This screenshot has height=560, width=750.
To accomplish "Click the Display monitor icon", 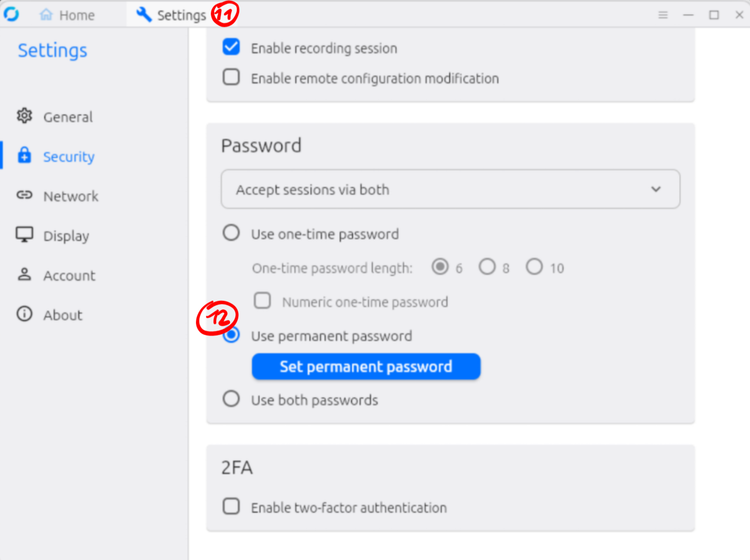I will [x=24, y=235].
